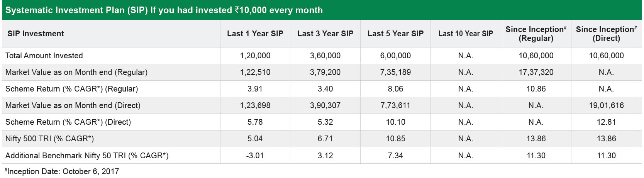Viewport: 644px width, 178px height.
Task: Select Since Inception (Direct) column header
Action: [606, 34]
